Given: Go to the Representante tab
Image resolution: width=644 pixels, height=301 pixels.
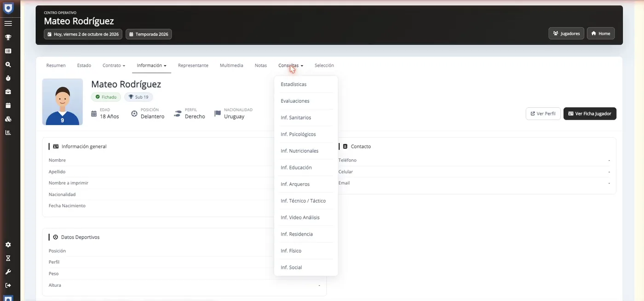Looking at the screenshot, I should pyautogui.click(x=193, y=65).
